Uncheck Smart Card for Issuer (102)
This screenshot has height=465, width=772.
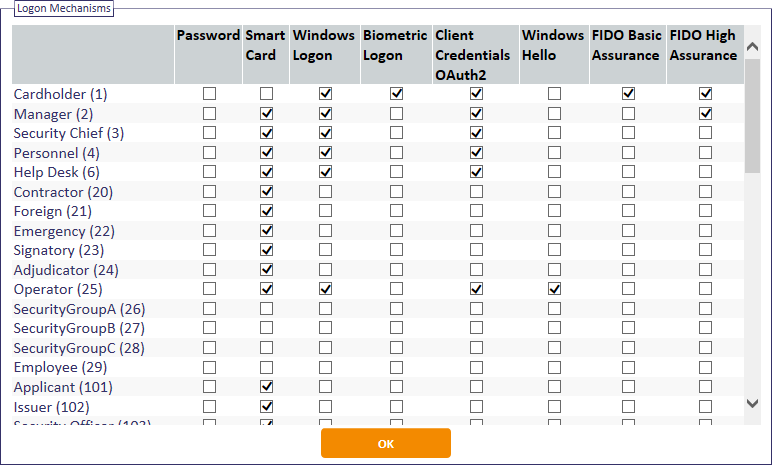(266, 406)
